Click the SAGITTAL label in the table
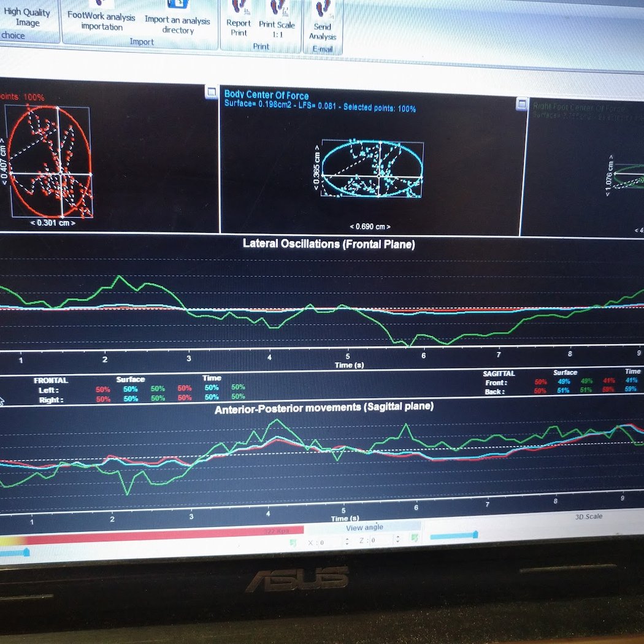 tap(499, 374)
